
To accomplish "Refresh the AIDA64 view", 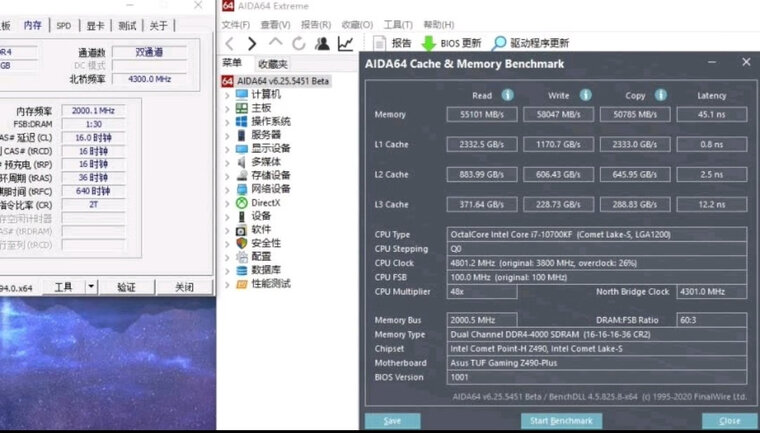I will point(299,44).
